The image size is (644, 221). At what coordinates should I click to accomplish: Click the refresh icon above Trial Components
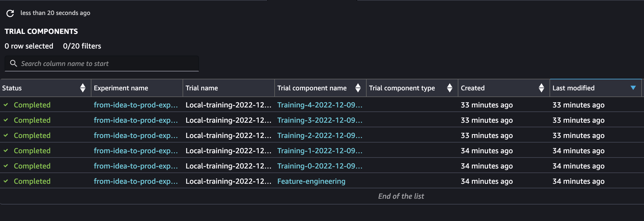pyautogui.click(x=10, y=13)
